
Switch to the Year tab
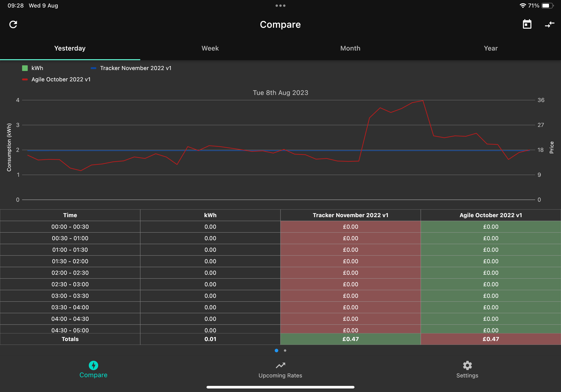coord(490,48)
